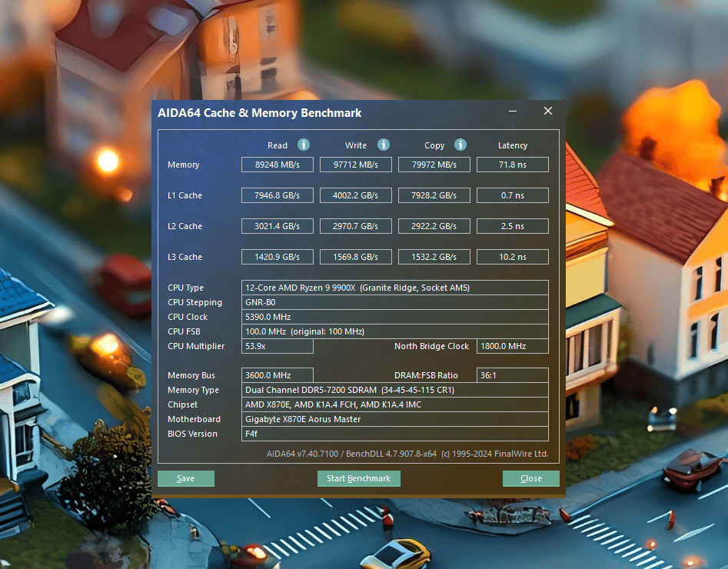728x569 pixels.
Task: Click the BIOS Version value F4f
Action: (395, 434)
